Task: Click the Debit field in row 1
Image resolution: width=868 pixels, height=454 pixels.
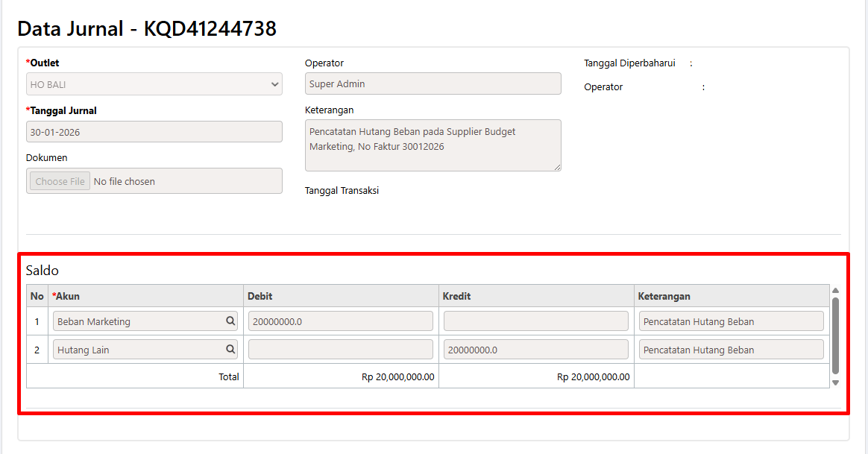Action: [340, 321]
